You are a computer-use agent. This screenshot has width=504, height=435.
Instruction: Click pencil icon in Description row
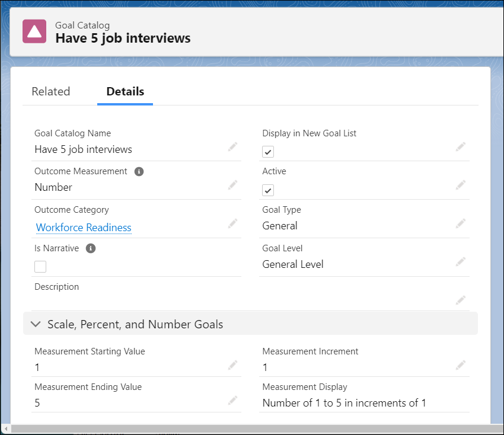point(461,300)
